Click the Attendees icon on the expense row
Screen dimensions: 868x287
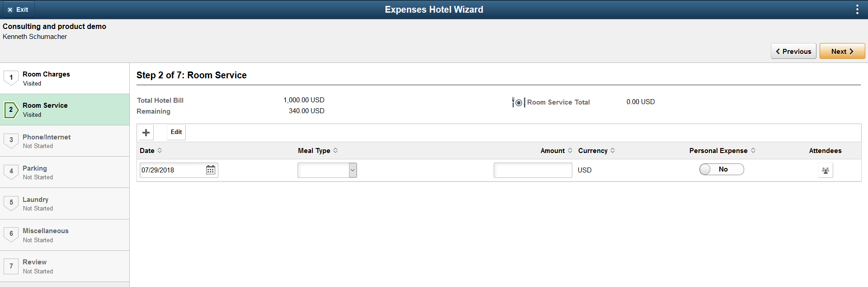(x=825, y=170)
